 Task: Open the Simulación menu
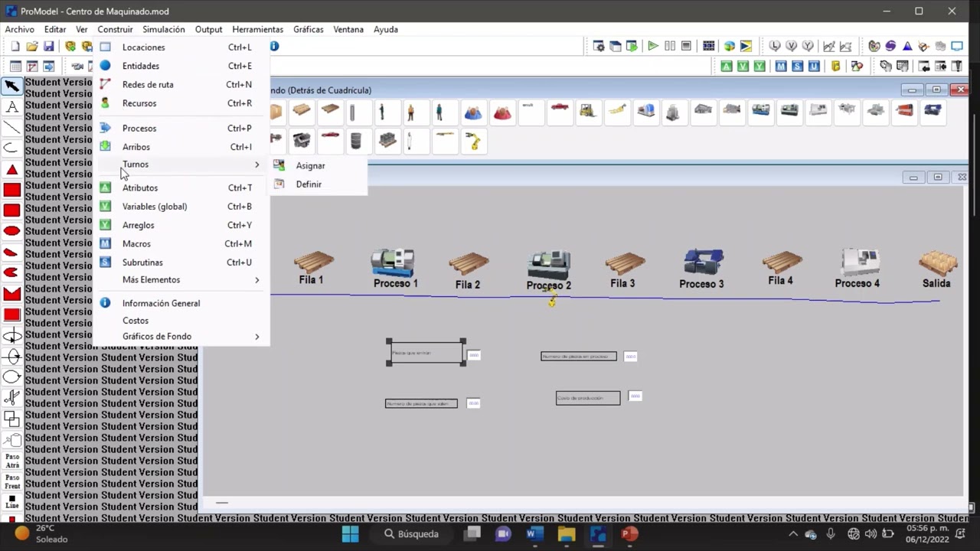(x=164, y=29)
